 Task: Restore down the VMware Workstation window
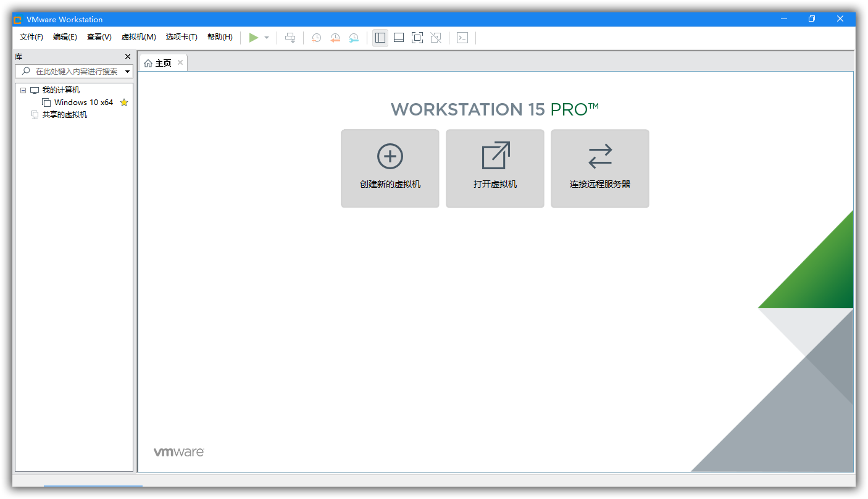812,19
